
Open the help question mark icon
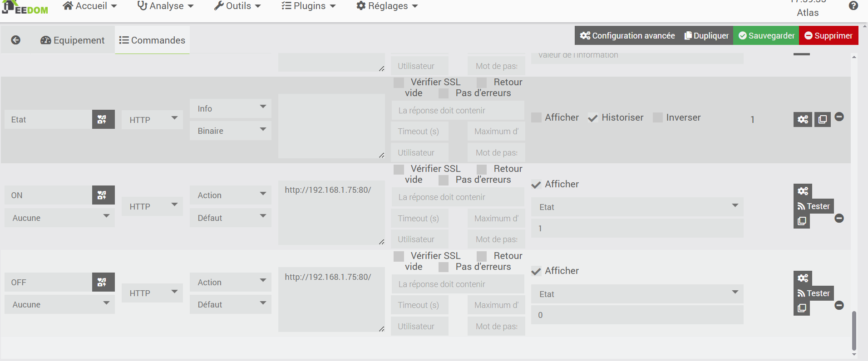pos(853,5)
